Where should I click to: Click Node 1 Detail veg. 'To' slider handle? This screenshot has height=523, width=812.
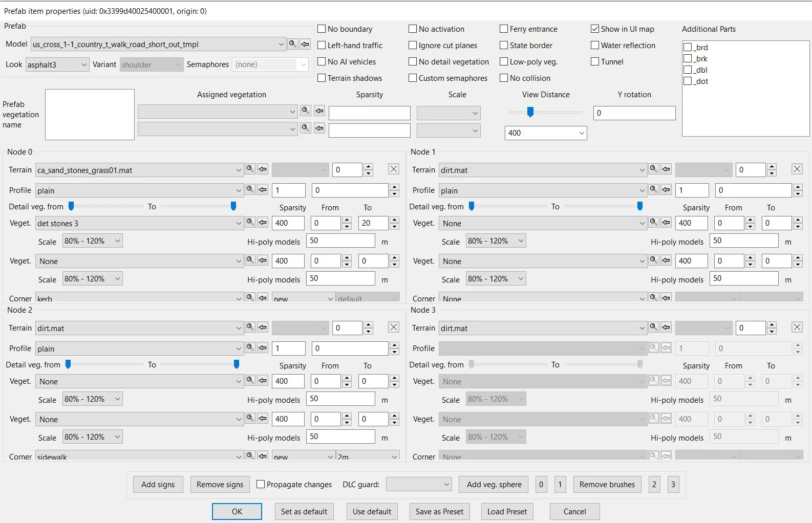coord(640,206)
